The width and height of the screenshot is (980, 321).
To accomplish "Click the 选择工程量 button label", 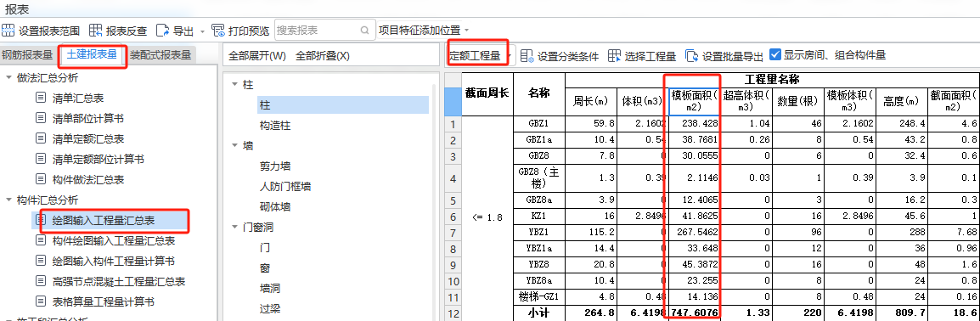I will coord(650,56).
